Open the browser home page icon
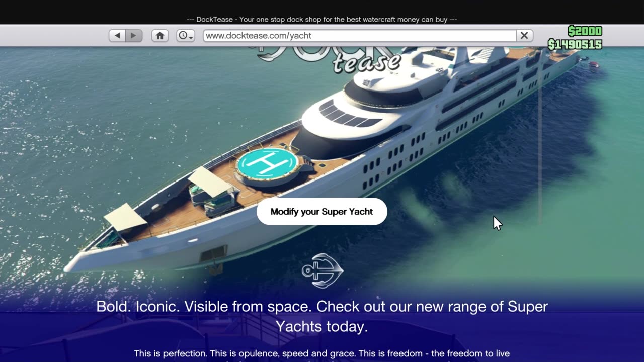This screenshot has height=362, width=644. [x=160, y=36]
